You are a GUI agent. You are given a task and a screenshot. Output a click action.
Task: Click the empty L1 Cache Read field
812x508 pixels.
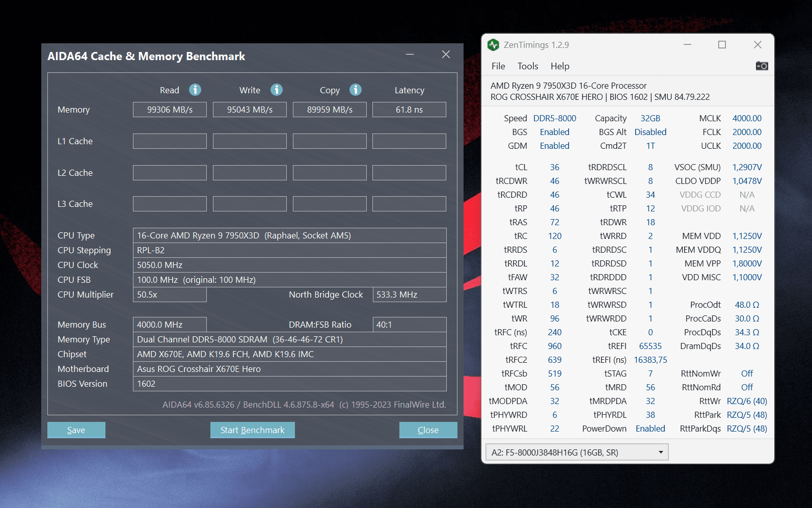(x=170, y=141)
